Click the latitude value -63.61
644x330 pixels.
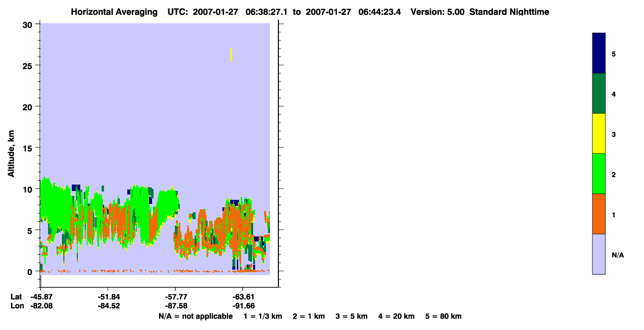point(243,297)
